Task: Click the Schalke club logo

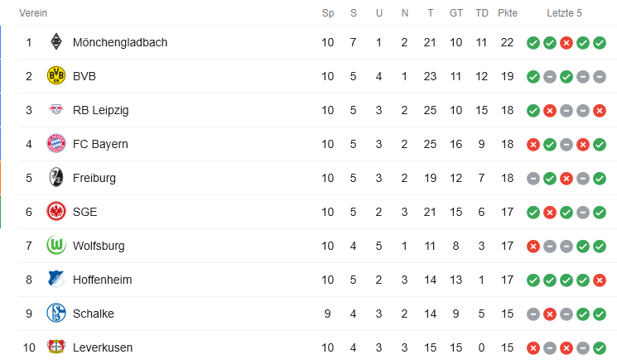Action: 56,314
